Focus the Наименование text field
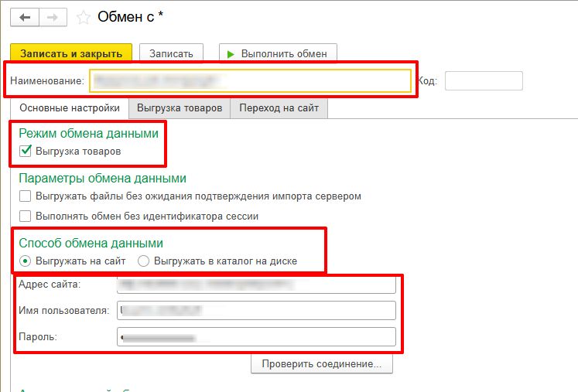The image size is (578, 392). 249,80
